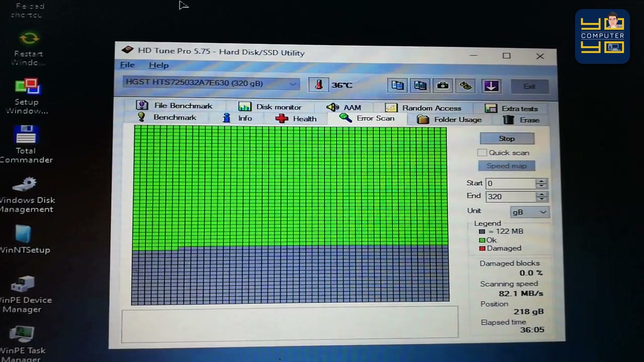Screen dimensions: 644x362
Task: Open the Health tab
Action: 296,119
